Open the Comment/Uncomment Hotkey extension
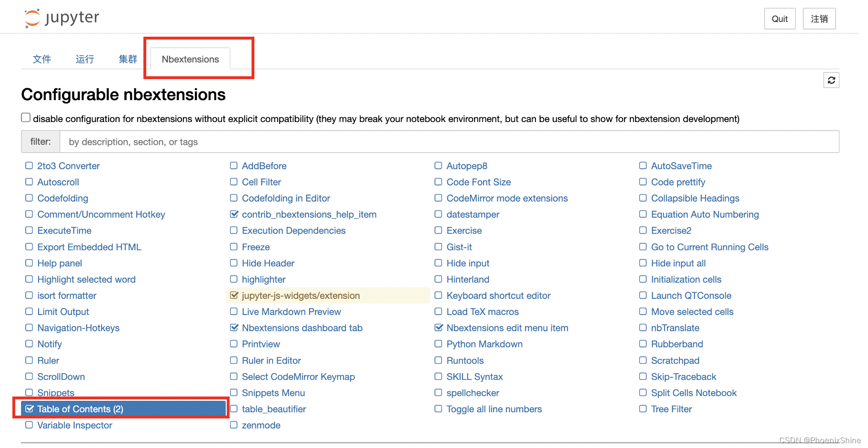Image resolution: width=868 pixels, height=448 pixels. click(101, 214)
